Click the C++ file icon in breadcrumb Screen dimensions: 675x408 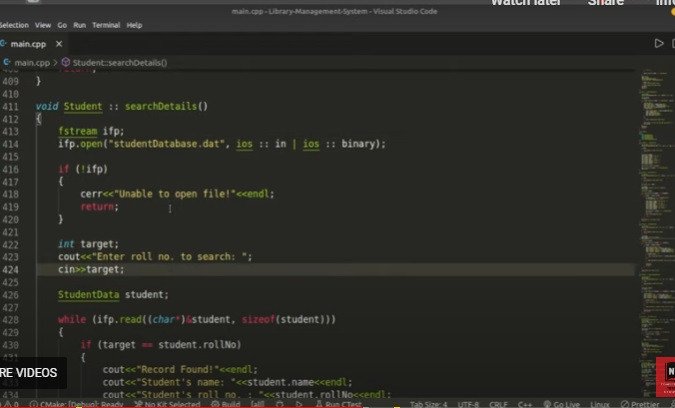[8, 62]
